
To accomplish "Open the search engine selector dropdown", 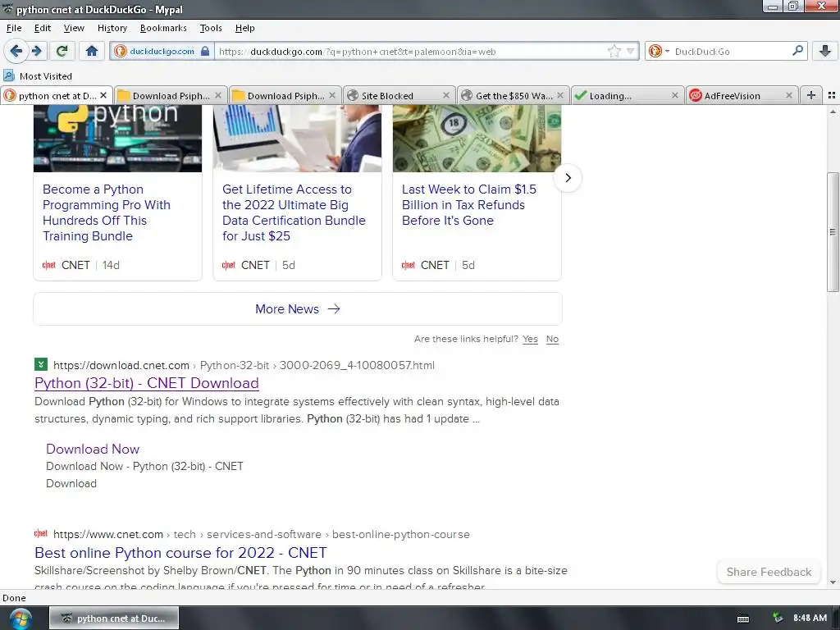I will point(659,52).
